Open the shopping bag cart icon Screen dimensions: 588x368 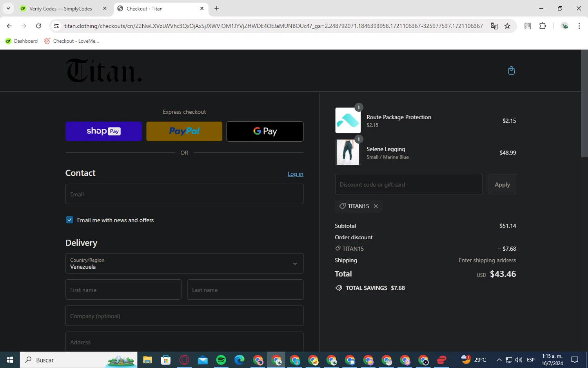coord(511,71)
